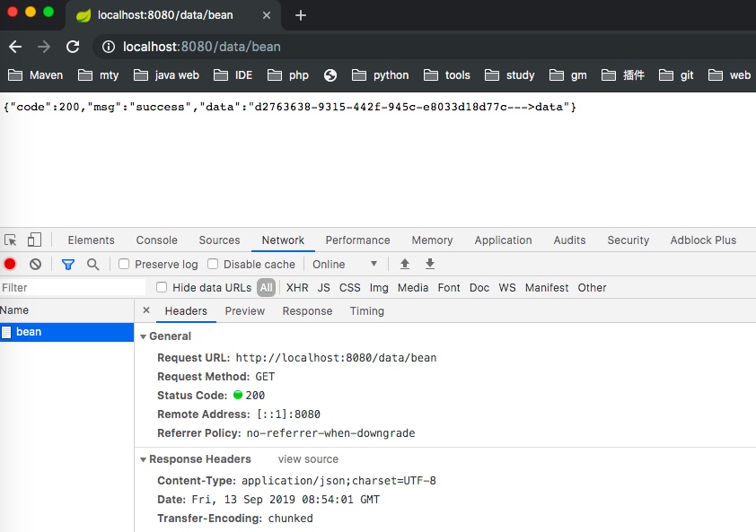The image size is (756, 532).
Task: Collapse the General section
Action: pyautogui.click(x=144, y=336)
